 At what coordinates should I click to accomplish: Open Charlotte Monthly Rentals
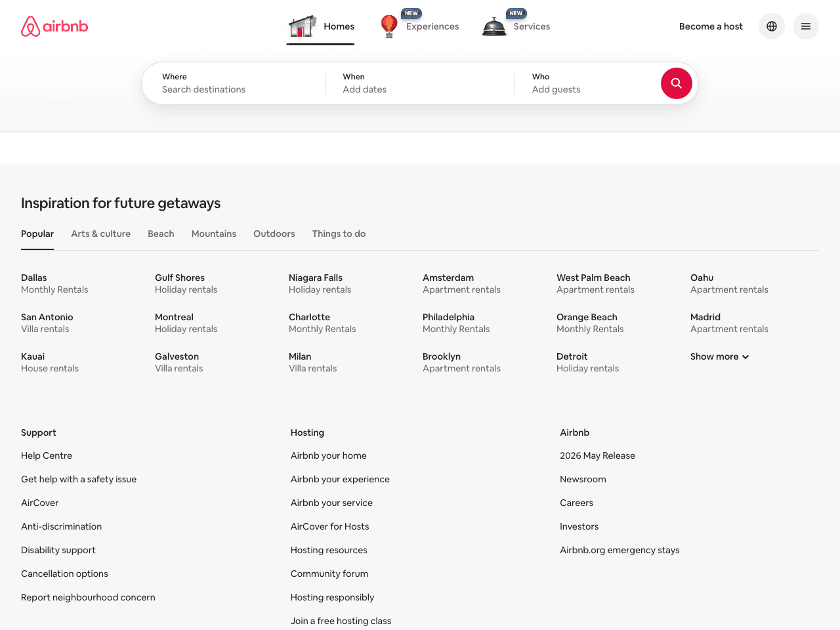pos(322,323)
